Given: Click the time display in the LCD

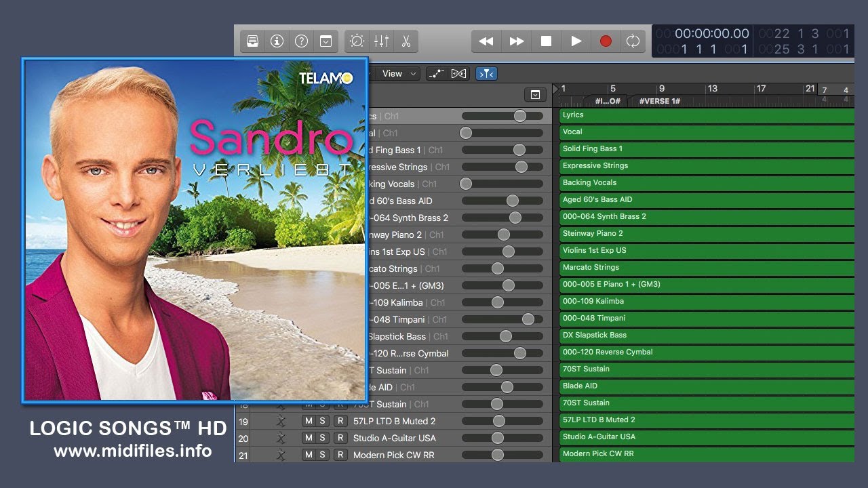Looking at the screenshot, I should point(712,33).
